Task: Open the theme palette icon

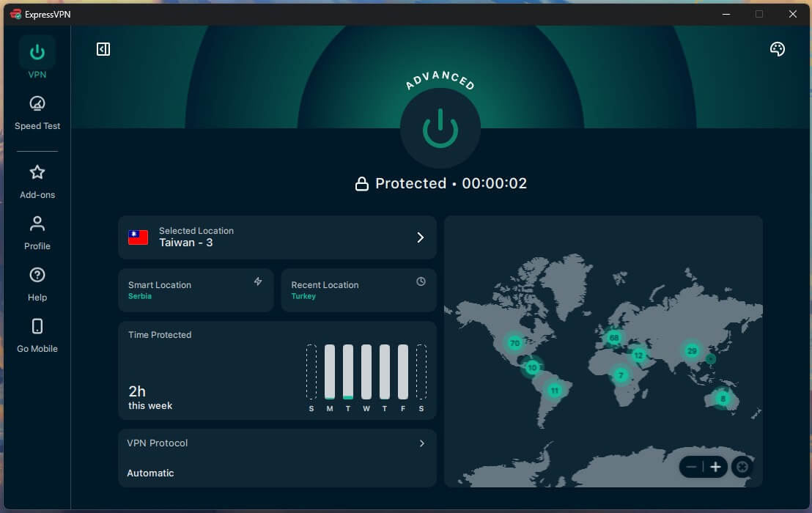Action: [x=777, y=49]
